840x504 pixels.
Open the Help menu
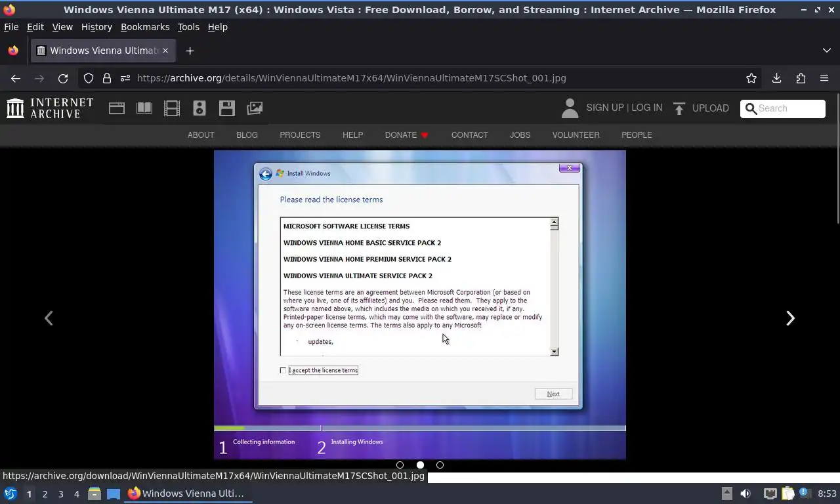[218, 27]
